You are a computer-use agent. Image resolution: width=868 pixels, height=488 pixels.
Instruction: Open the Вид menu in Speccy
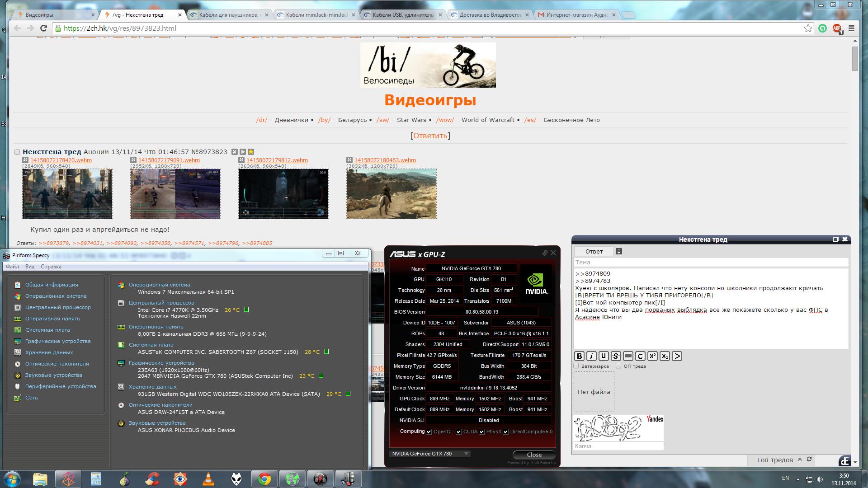[x=30, y=267]
